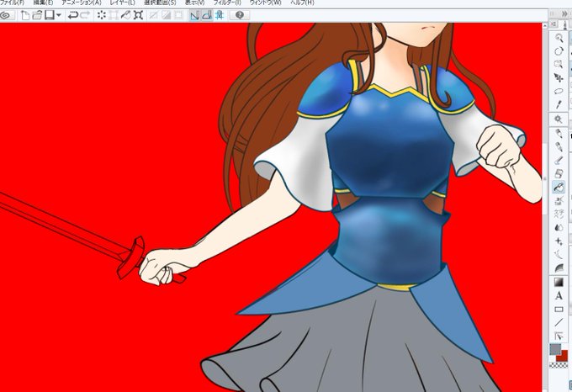Open the ヘルプ(H) menu
This screenshot has width=572, height=392.
(302, 3)
